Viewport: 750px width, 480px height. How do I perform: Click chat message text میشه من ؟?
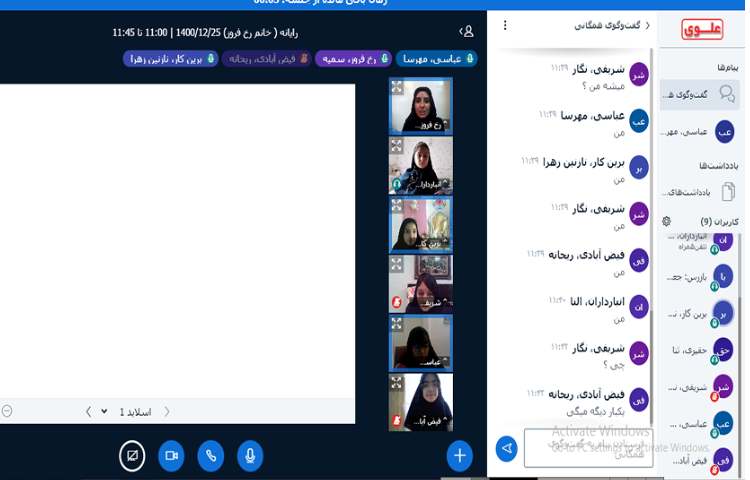(x=604, y=86)
